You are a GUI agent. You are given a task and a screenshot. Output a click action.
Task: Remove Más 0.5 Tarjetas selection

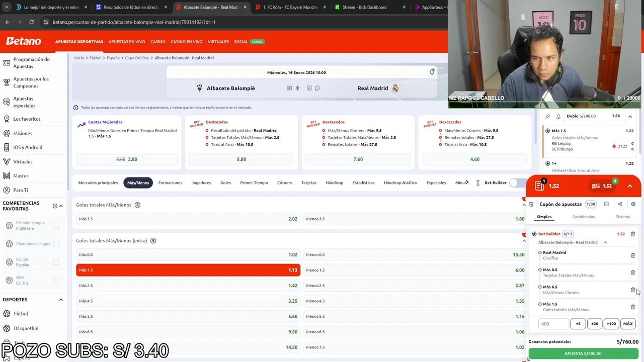click(633, 273)
